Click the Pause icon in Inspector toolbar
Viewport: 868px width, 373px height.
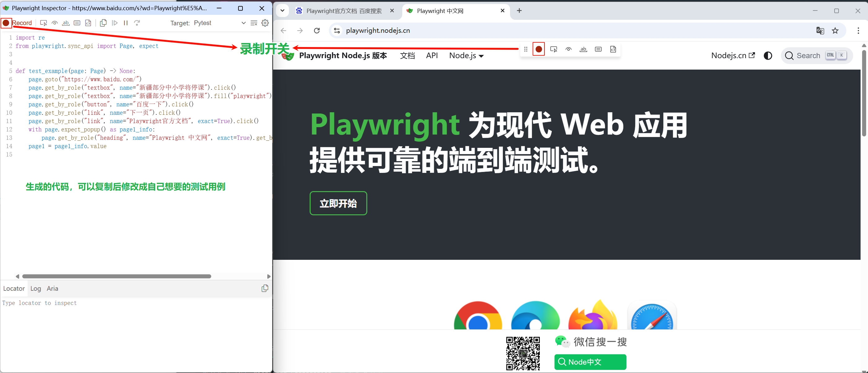[126, 23]
